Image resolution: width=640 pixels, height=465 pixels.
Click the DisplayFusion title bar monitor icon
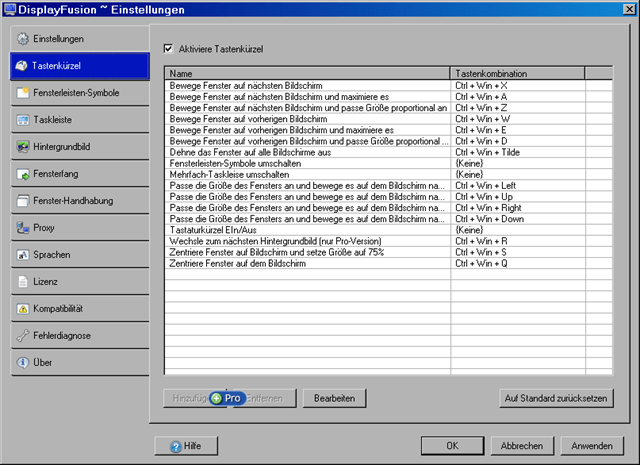point(9,9)
